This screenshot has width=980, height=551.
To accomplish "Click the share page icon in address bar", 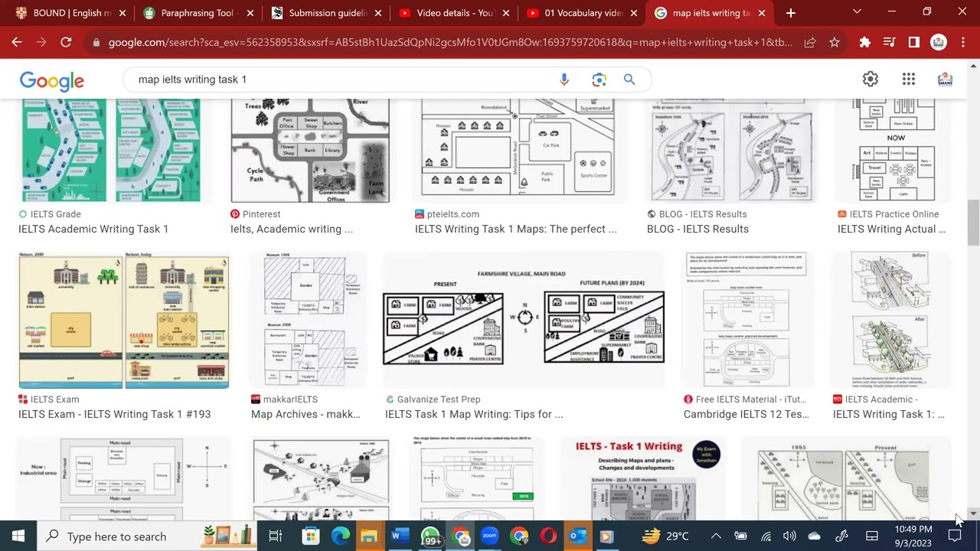I will point(809,43).
